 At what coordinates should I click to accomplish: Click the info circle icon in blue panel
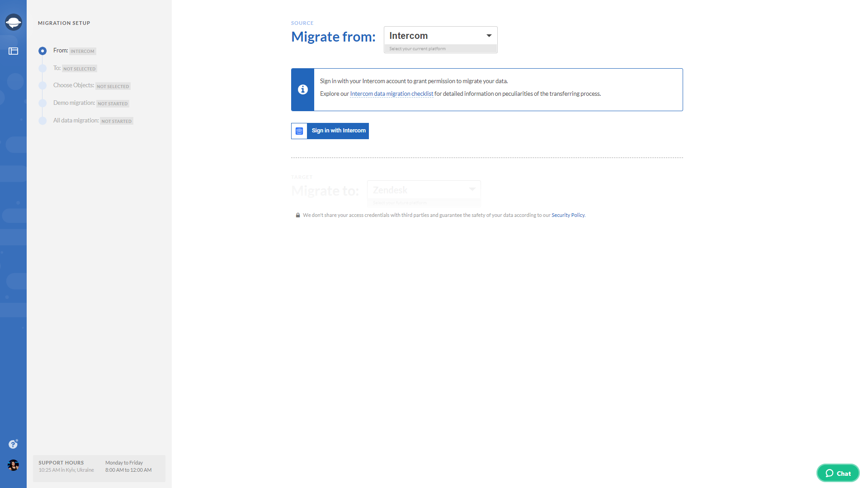point(302,89)
